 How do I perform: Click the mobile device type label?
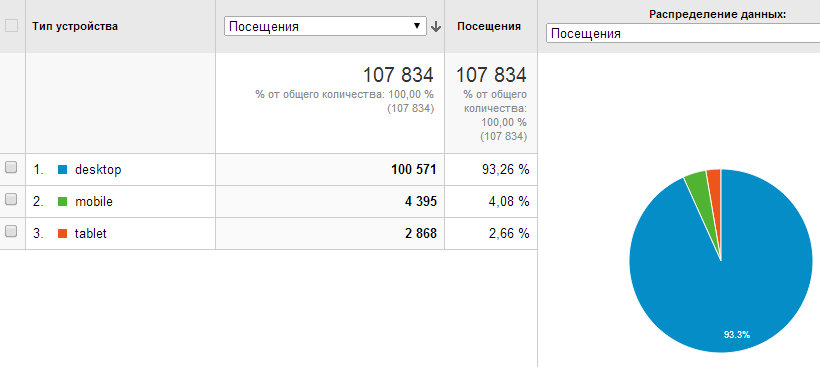pyautogui.click(x=94, y=202)
